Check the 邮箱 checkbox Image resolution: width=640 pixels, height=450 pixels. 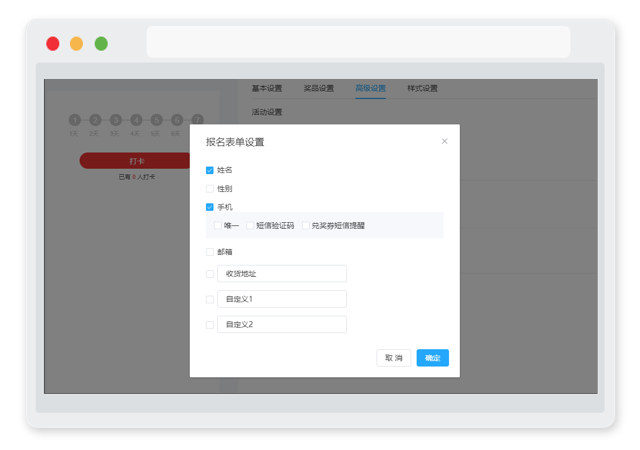(x=210, y=252)
